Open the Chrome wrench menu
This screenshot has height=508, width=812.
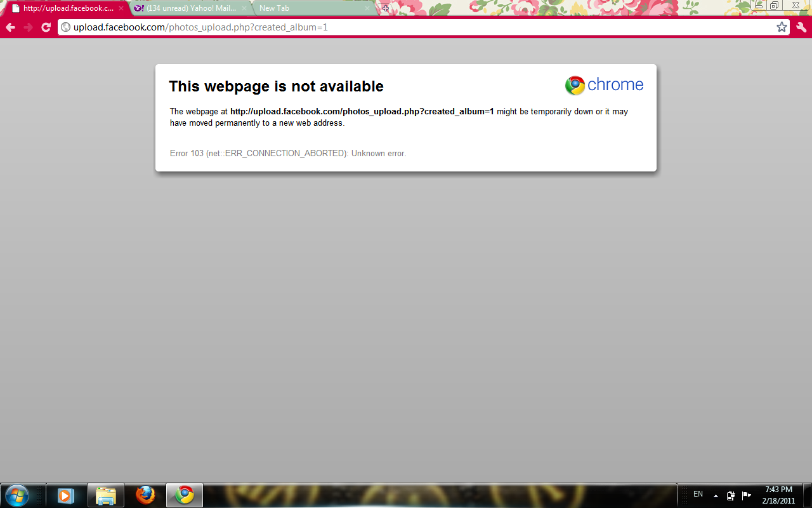(801, 27)
